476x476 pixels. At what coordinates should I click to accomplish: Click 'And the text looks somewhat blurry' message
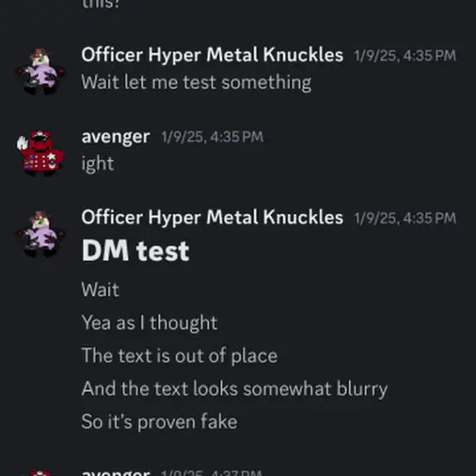235,389
